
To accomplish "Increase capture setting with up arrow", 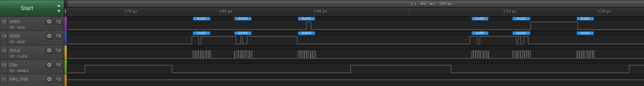I will [x=59, y=6].
